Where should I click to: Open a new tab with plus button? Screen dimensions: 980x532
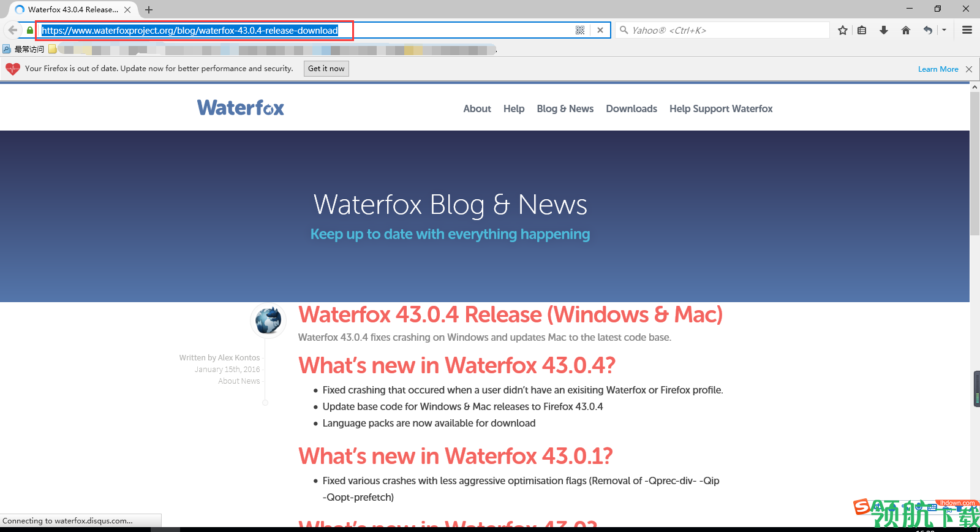pos(149,10)
